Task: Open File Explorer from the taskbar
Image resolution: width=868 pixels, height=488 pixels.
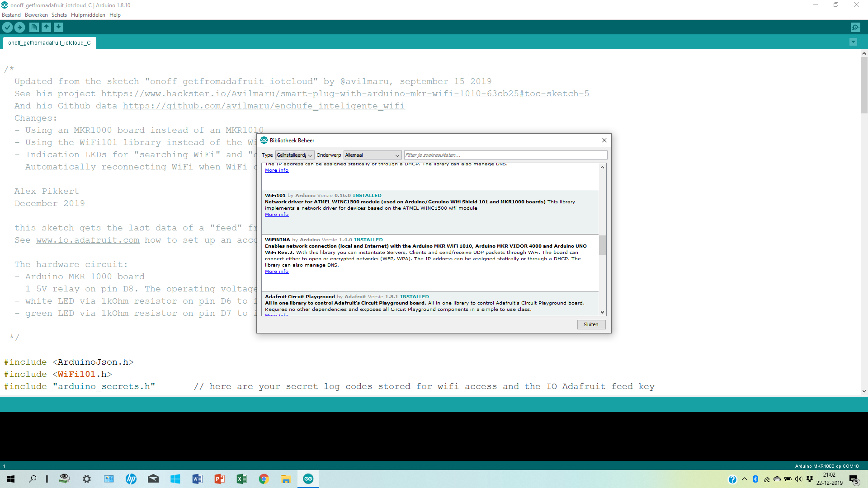Action: [x=286, y=479]
